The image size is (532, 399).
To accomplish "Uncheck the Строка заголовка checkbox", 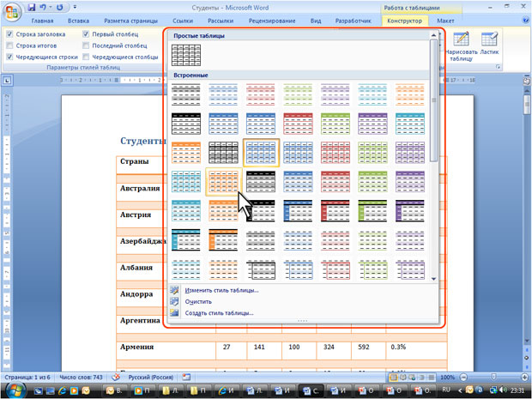I will [x=9, y=34].
